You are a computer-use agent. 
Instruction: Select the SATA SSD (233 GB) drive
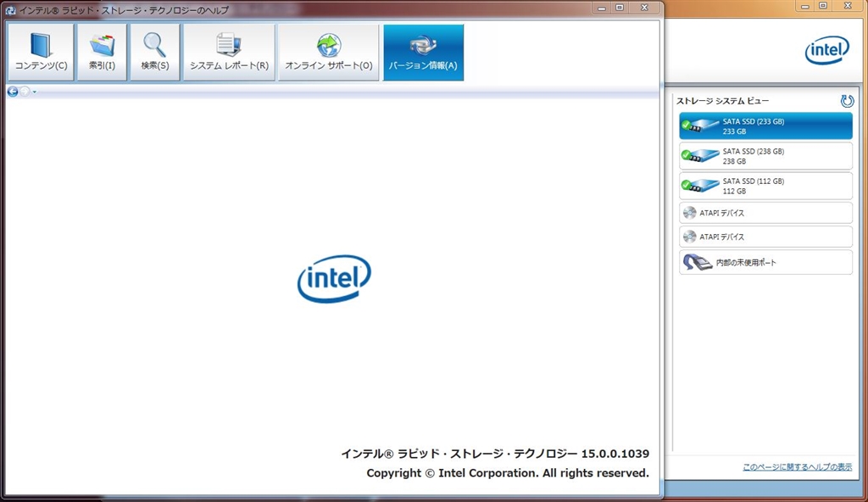(x=765, y=126)
